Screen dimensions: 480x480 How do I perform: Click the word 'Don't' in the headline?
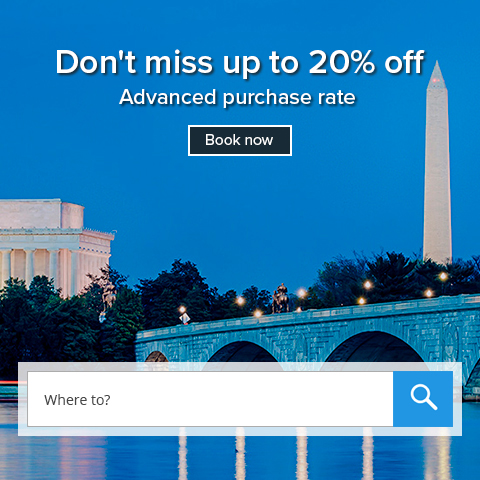click(96, 62)
